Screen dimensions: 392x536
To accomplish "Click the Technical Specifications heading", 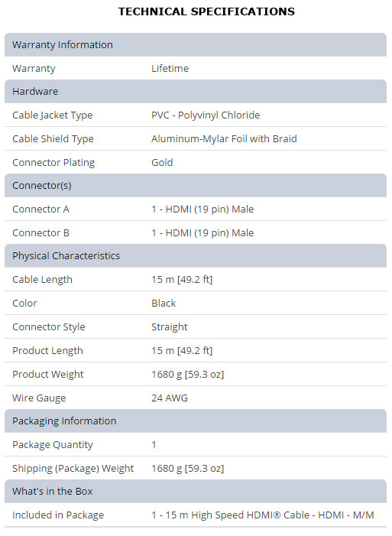I will click(x=206, y=11).
